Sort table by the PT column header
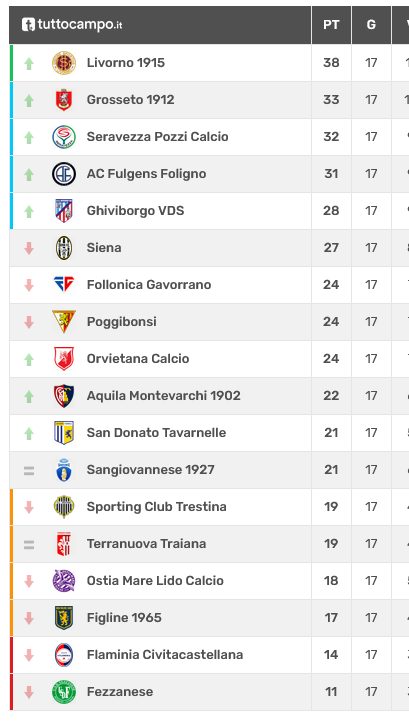The width and height of the screenshot is (409, 724). pos(331,25)
